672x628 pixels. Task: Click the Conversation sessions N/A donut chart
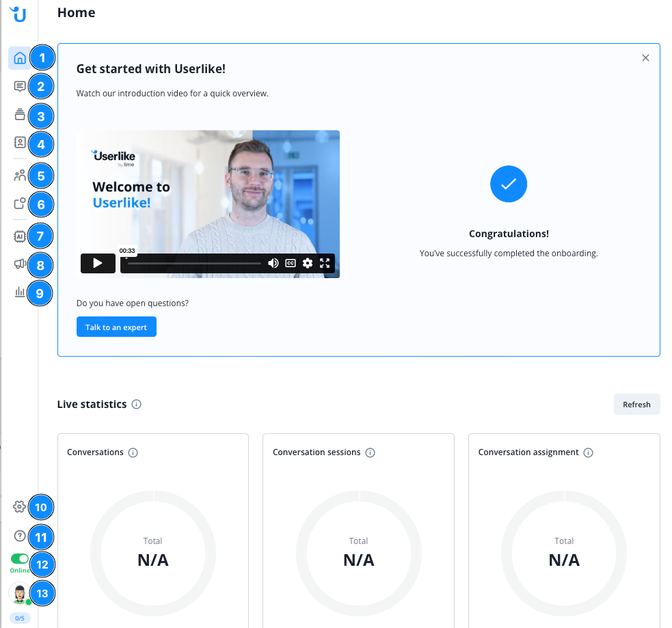(x=359, y=554)
